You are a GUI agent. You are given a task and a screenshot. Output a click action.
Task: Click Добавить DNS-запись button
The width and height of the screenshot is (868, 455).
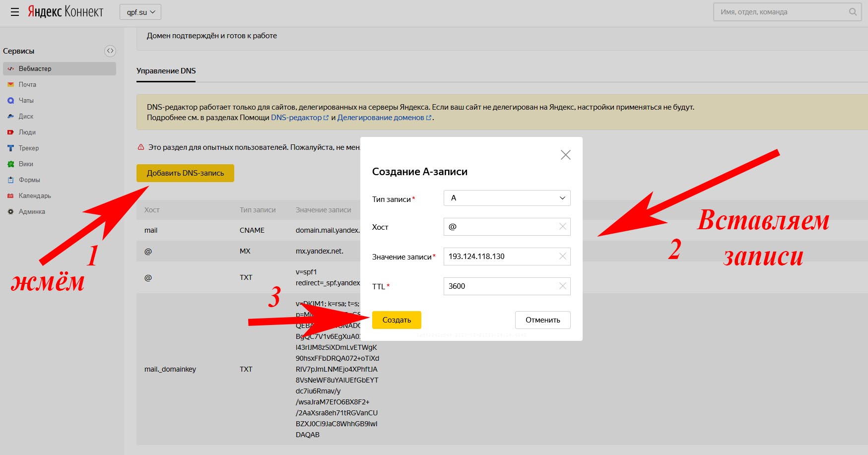pos(185,173)
